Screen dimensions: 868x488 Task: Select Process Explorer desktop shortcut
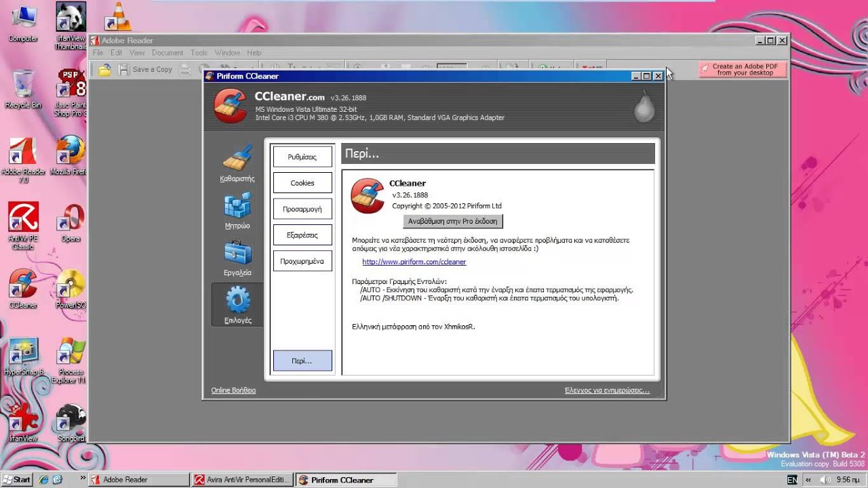(x=71, y=361)
